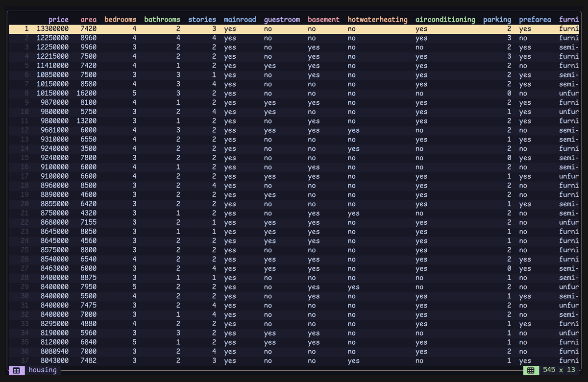Select area value 16200
588x382 pixels.
click(86, 94)
